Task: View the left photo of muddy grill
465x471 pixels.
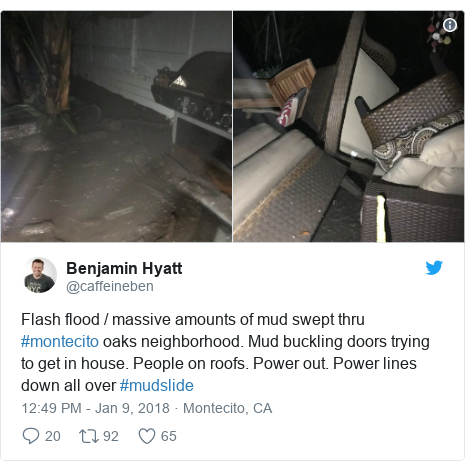Action: point(116,126)
